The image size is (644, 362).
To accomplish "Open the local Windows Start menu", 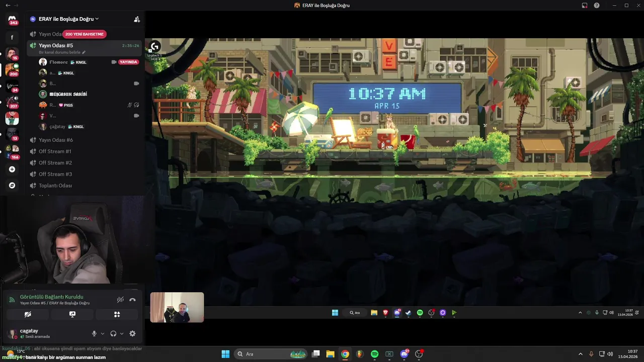I will [x=225, y=354].
